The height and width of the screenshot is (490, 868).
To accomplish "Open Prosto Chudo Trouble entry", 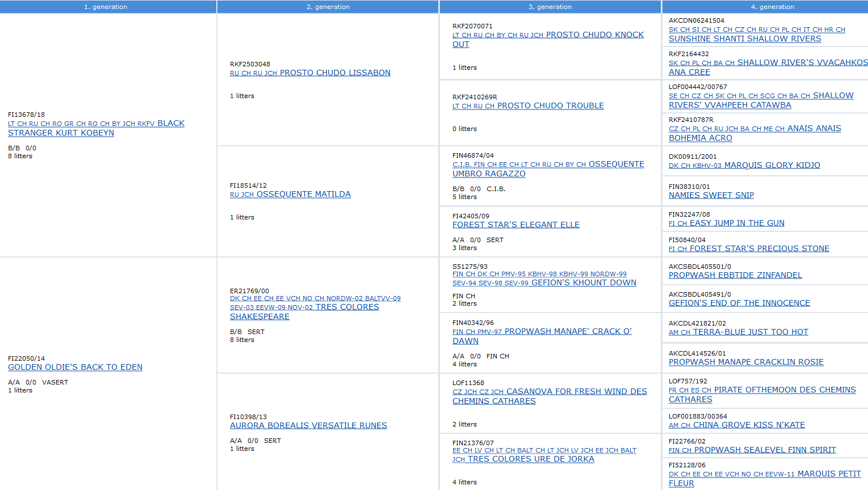I will pyautogui.click(x=550, y=105).
